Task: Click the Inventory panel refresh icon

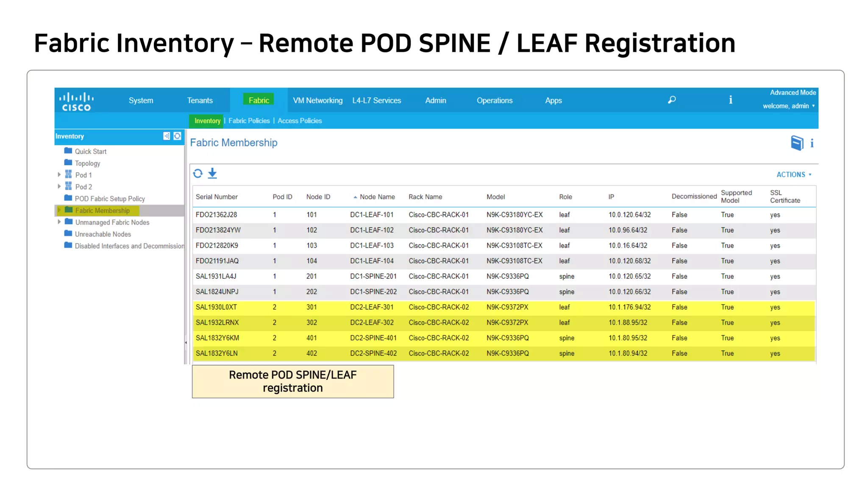Action: tap(178, 136)
